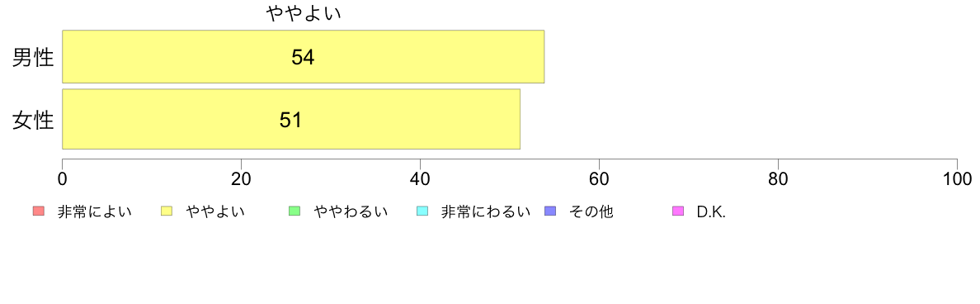Click the magenta D.K. legend swatch
Image resolution: width=980 pixels, height=304 pixels.
(x=678, y=211)
